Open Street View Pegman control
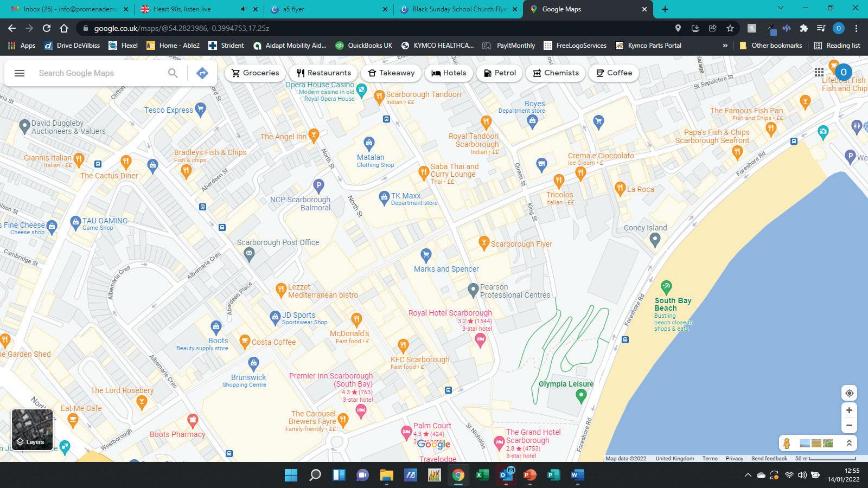The height and width of the screenshot is (488, 868). [787, 444]
